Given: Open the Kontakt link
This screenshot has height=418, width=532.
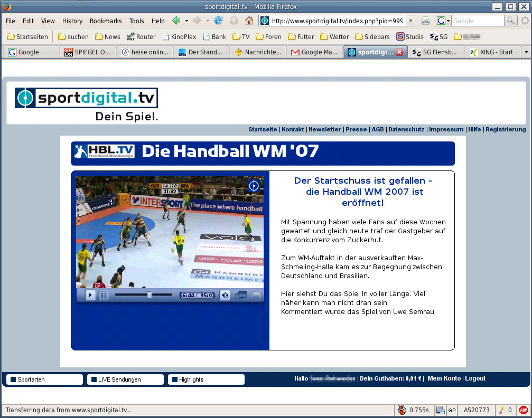Looking at the screenshot, I should 293,129.
